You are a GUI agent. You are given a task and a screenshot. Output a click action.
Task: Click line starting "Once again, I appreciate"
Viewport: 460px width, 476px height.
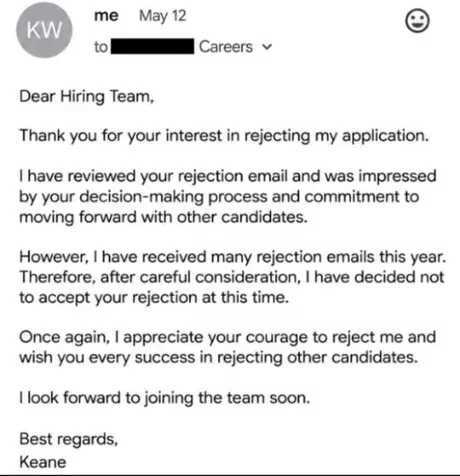point(228,337)
